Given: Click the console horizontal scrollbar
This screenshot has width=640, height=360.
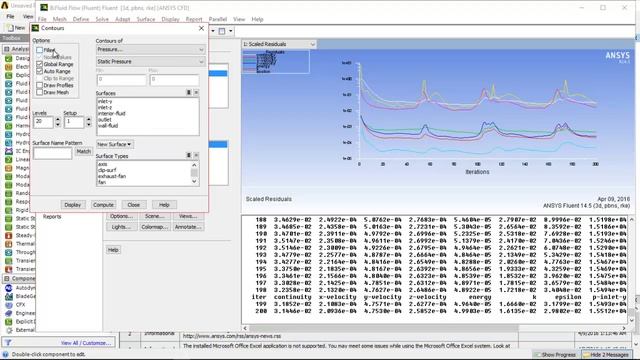Looking at the screenshot, I should [384, 328].
